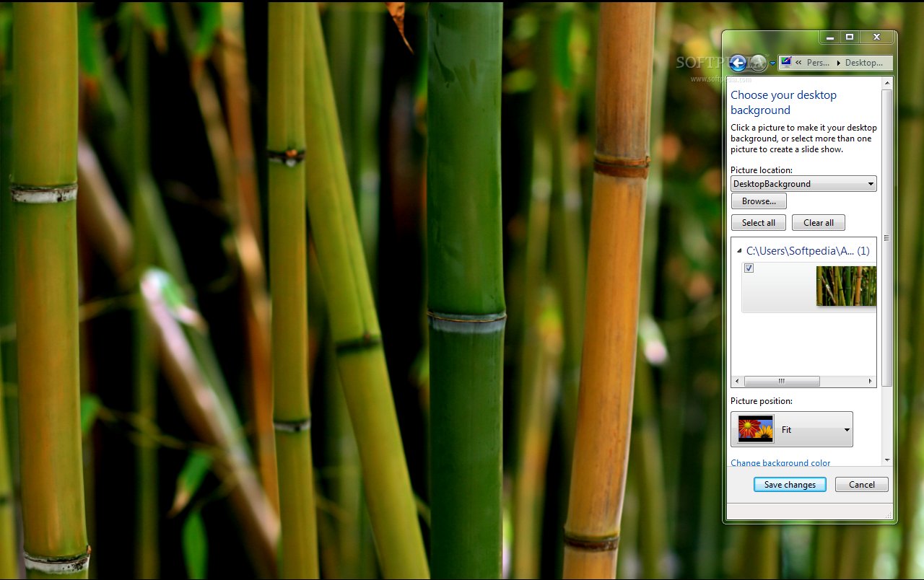Click the Cancel button
The height and width of the screenshot is (580, 924).
861,485
